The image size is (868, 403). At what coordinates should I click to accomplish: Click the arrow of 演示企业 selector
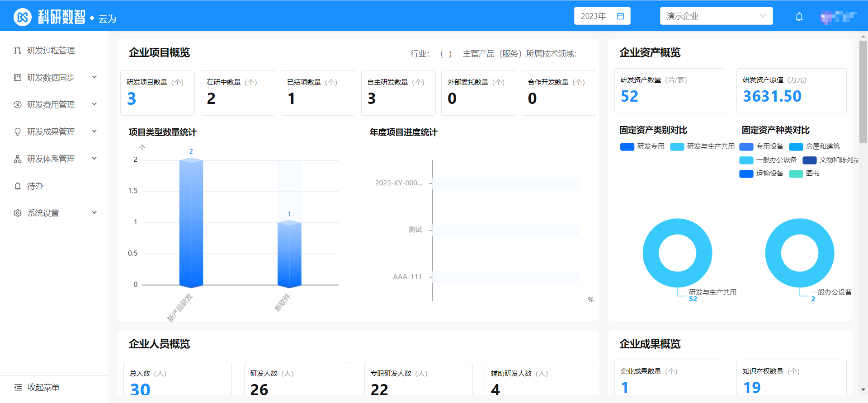pyautogui.click(x=763, y=16)
